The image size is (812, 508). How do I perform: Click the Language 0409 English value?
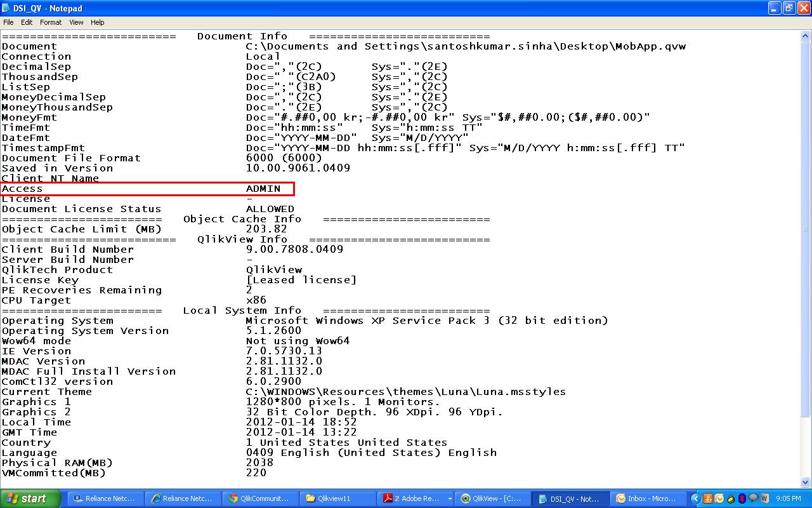pyautogui.click(x=371, y=453)
